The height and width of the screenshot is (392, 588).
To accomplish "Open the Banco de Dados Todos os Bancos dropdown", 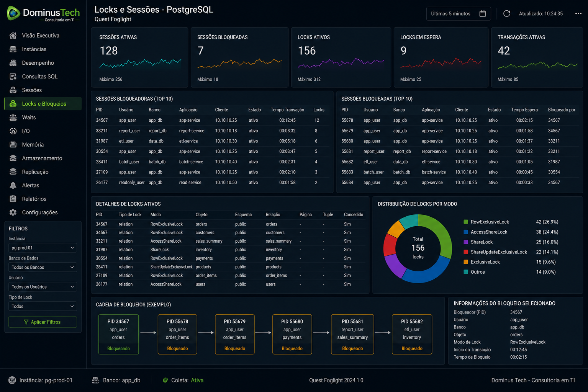I will pyautogui.click(x=43, y=267).
